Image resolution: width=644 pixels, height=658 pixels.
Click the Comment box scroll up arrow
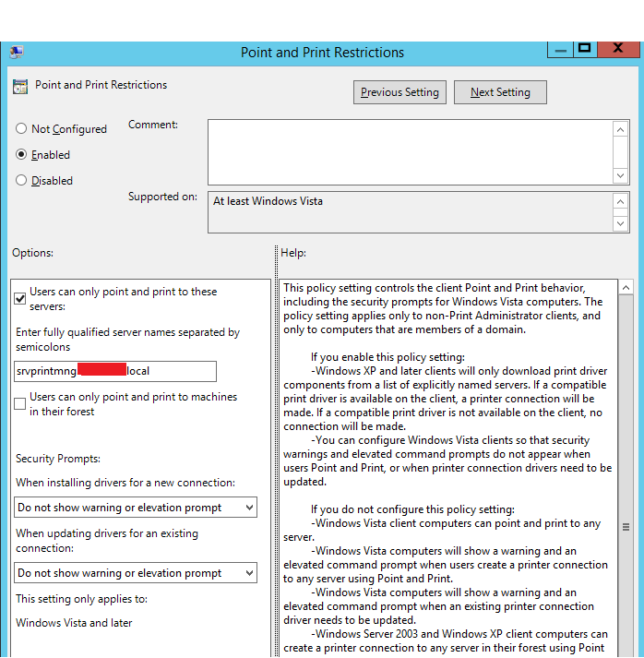tap(621, 130)
